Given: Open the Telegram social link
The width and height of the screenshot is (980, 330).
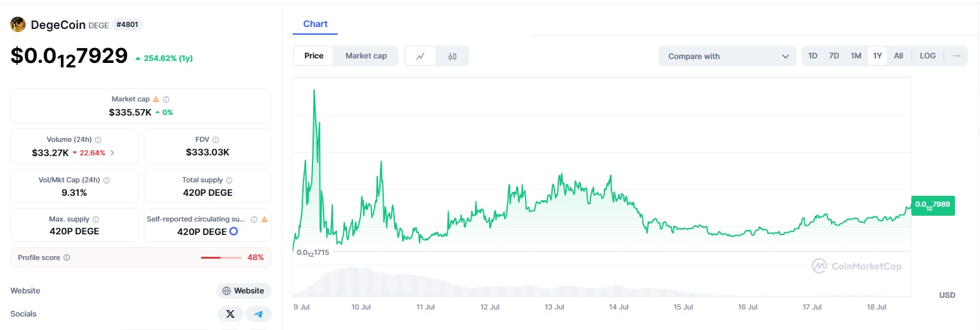Looking at the screenshot, I should 259,314.
